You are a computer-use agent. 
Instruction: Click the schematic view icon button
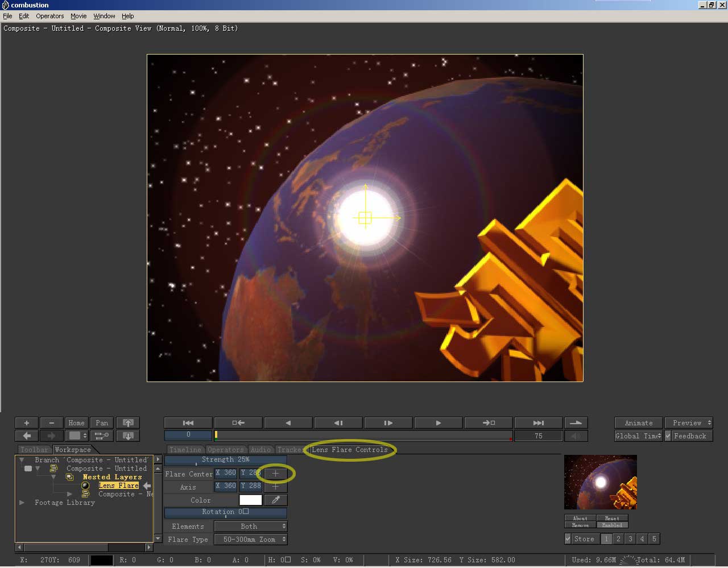[x=102, y=436]
